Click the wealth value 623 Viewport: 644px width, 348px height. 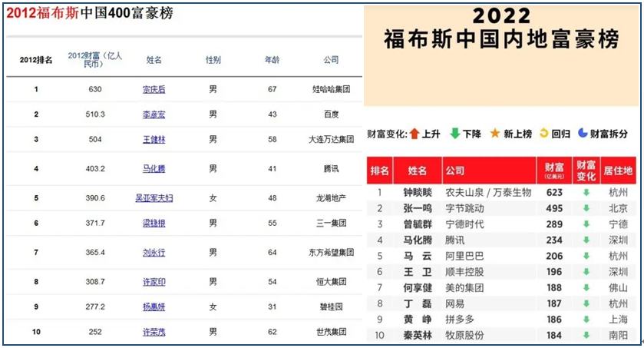(x=554, y=192)
